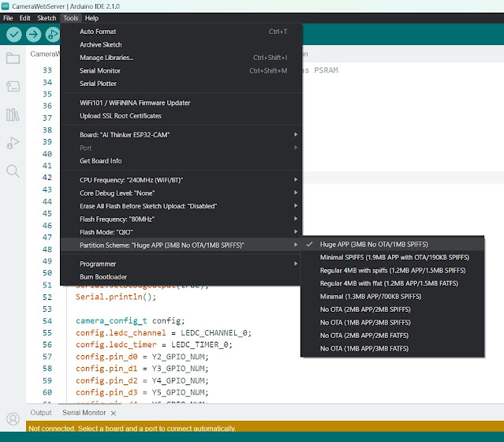The height and width of the screenshot is (442, 504).
Task: Select Minimal (1.3MB APP/700KB SPIFFS)
Action: tap(393, 297)
